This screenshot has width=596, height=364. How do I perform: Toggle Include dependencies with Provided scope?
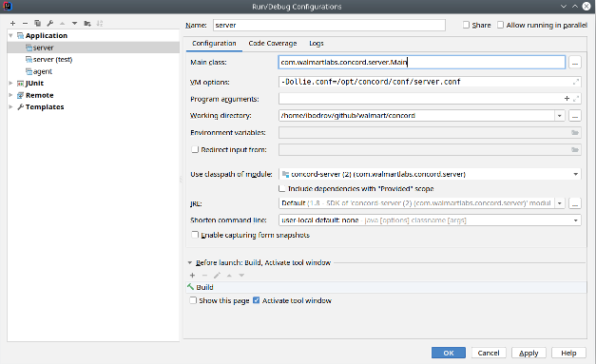tap(282, 188)
